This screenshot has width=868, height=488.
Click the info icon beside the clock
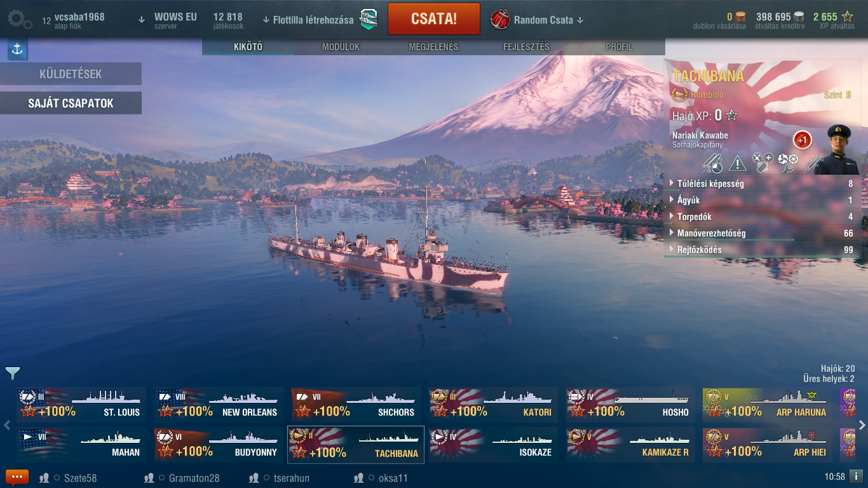tap(856, 477)
